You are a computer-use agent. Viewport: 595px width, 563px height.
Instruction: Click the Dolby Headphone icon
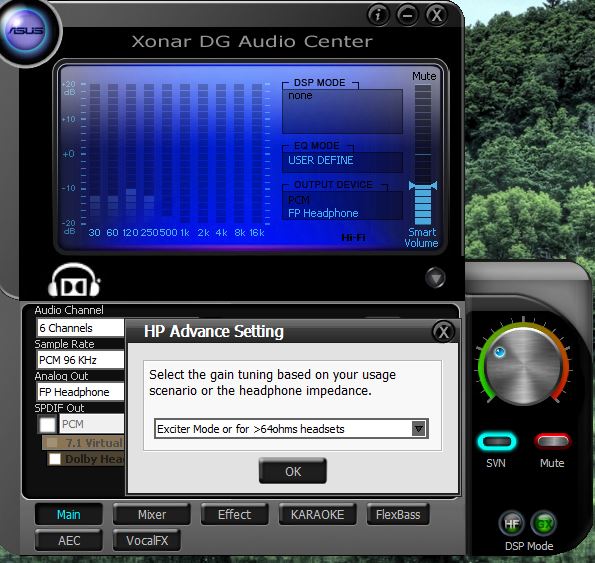pos(74,280)
